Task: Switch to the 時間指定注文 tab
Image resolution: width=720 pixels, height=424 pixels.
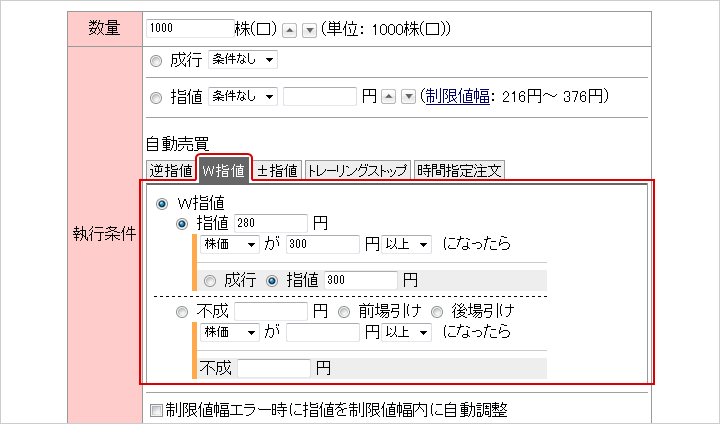Action: [x=459, y=170]
